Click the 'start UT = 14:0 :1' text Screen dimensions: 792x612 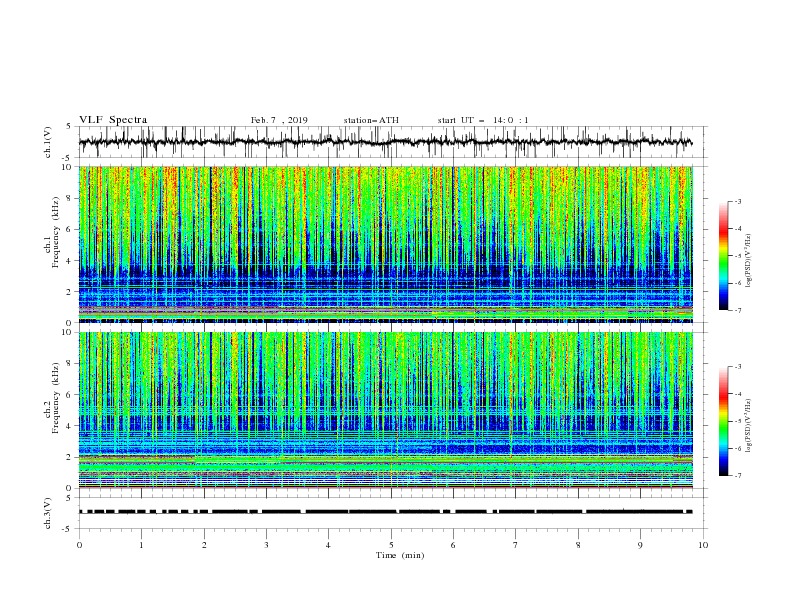(x=483, y=120)
